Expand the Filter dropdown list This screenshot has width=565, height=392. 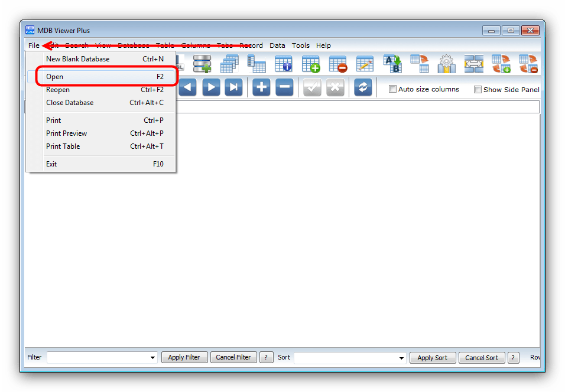tap(153, 358)
